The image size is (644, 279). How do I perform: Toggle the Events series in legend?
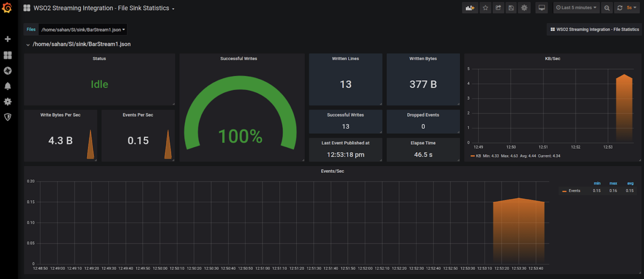pos(574,191)
